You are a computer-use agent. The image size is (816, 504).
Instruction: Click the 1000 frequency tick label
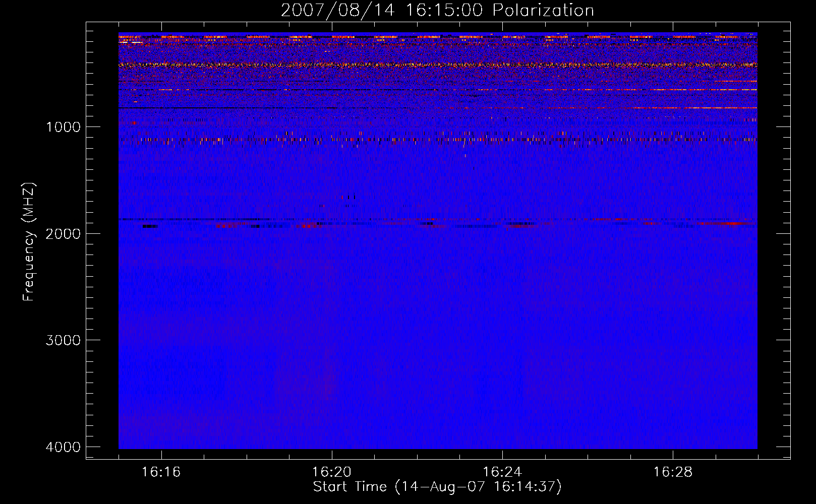pos(63,127)
